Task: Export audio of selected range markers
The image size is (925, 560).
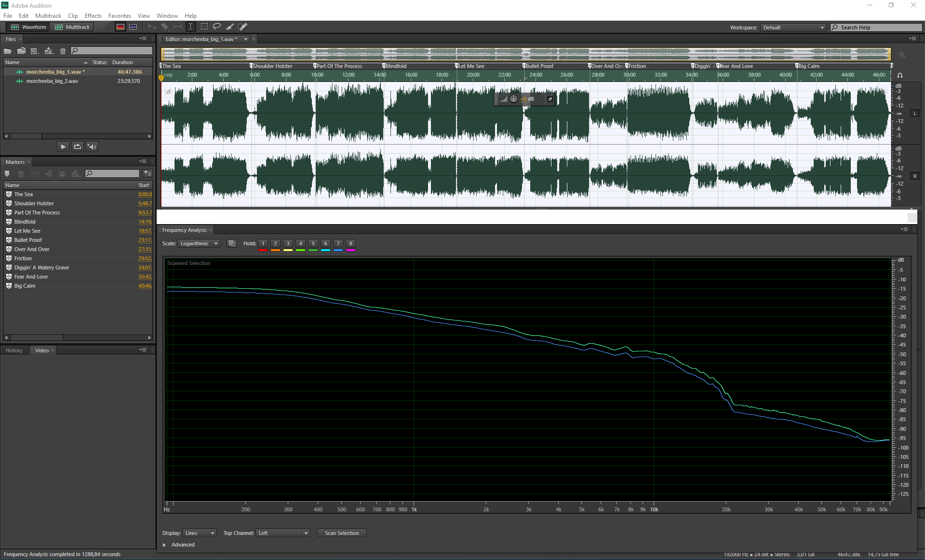Action: coord(62,173)
